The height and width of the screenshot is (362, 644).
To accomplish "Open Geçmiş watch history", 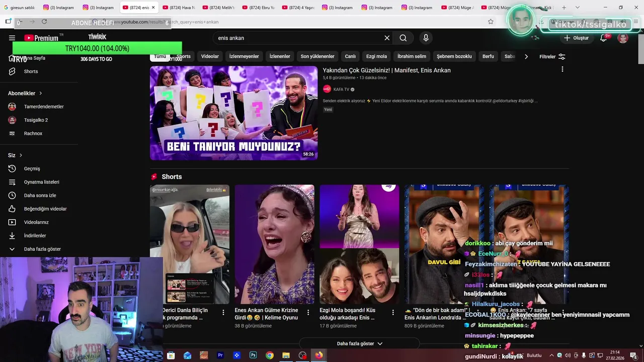I will pyautogui.click(x=32, y=168).
